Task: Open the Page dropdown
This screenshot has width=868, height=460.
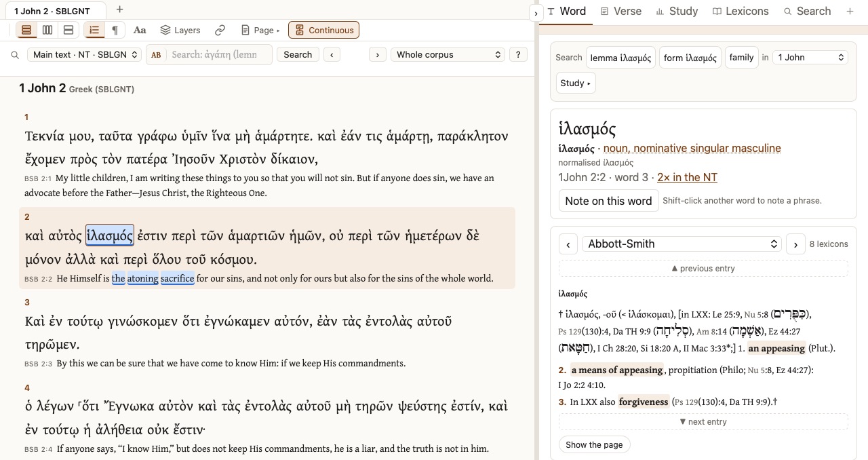Action: coord(260,30)
